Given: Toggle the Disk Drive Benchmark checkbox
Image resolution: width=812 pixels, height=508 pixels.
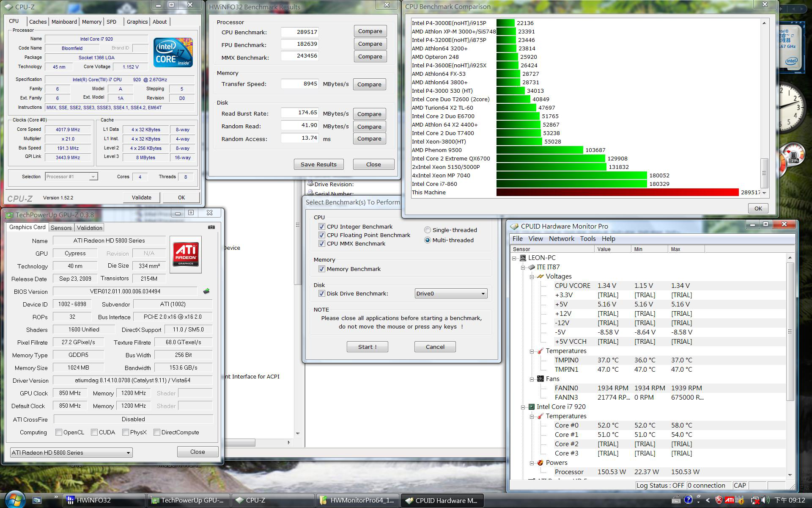Looking at the screenshot, I should tap(322, 294).
